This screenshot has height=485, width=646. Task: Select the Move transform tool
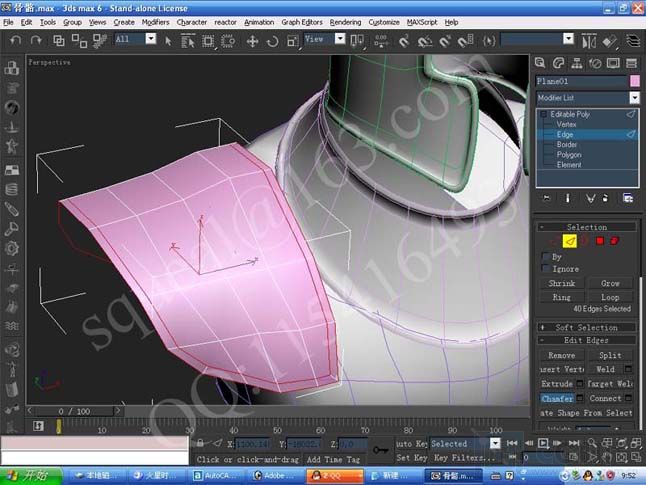point(252,41)
